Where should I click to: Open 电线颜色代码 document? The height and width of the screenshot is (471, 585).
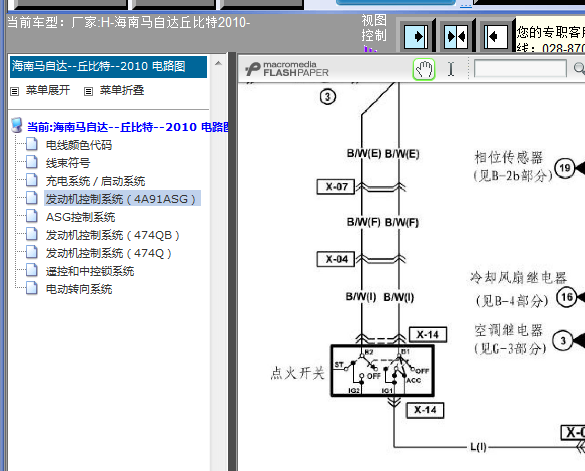79,145
